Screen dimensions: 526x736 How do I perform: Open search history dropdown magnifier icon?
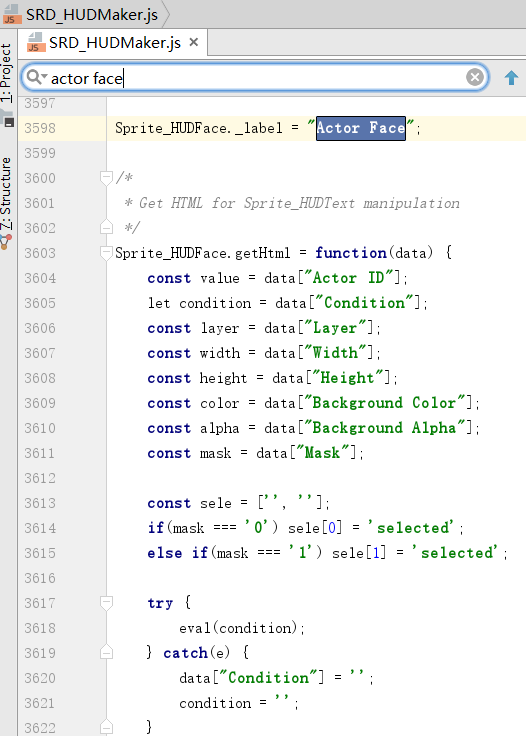point(36,77)
